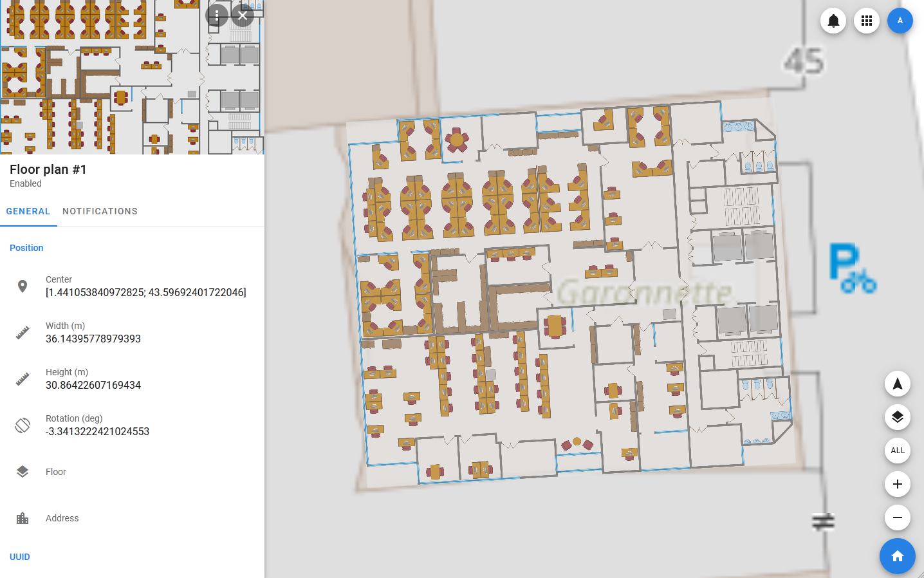Reset map orientation with compass arrow

tap(897, 384)
